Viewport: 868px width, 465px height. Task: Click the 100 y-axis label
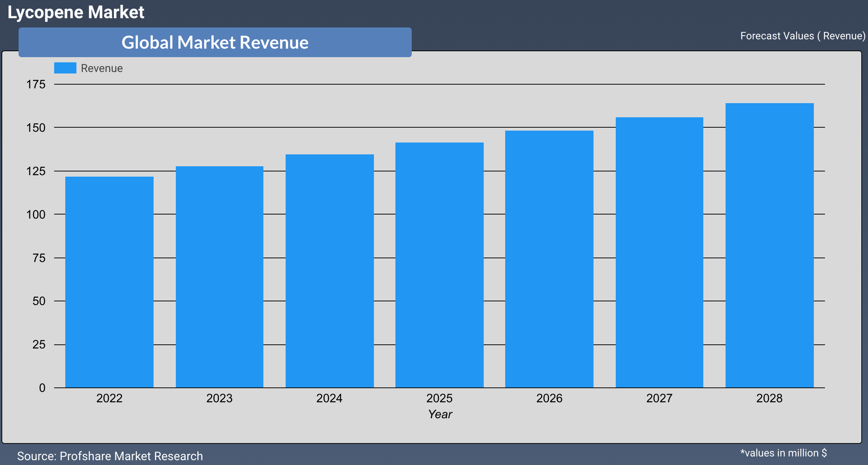tap(36, 215)
